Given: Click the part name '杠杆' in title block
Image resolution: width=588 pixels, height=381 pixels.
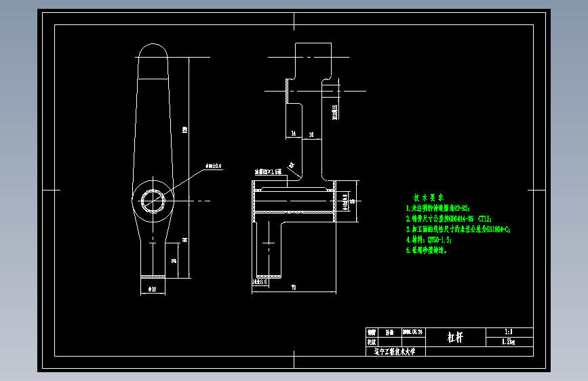Looking at the screenshot, I should (455, 337).
